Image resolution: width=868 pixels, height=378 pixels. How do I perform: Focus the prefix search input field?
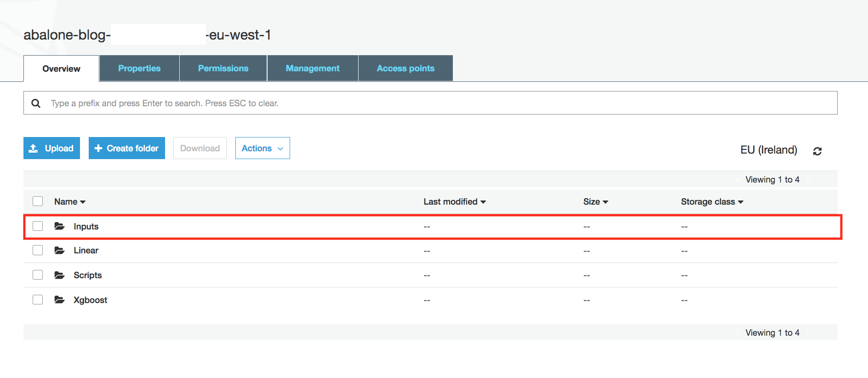430,103
